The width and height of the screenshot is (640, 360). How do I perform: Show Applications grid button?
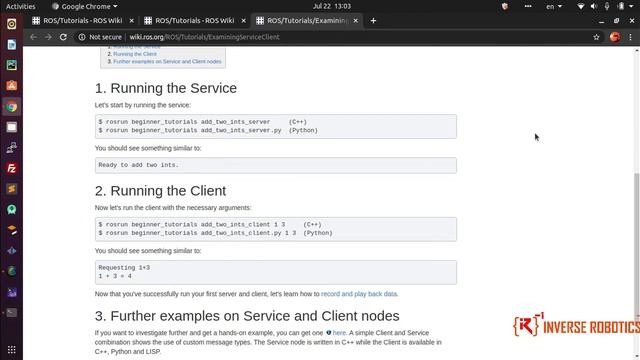pos(11,349)
